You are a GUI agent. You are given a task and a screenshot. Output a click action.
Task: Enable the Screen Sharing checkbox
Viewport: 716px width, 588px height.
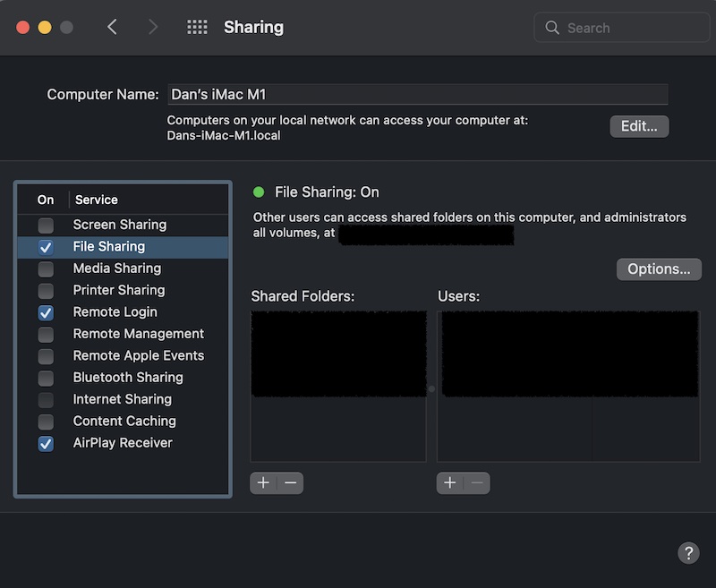[46, 226]
